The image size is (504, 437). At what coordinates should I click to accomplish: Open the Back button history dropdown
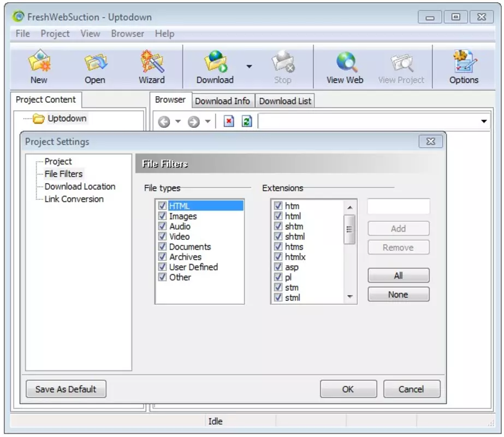[178, 122]
